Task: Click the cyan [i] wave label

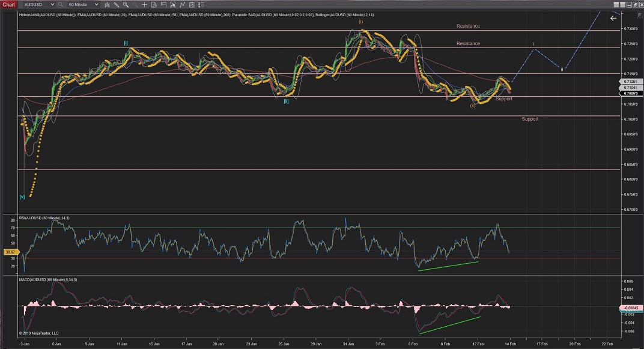Action: coord(126,43)
